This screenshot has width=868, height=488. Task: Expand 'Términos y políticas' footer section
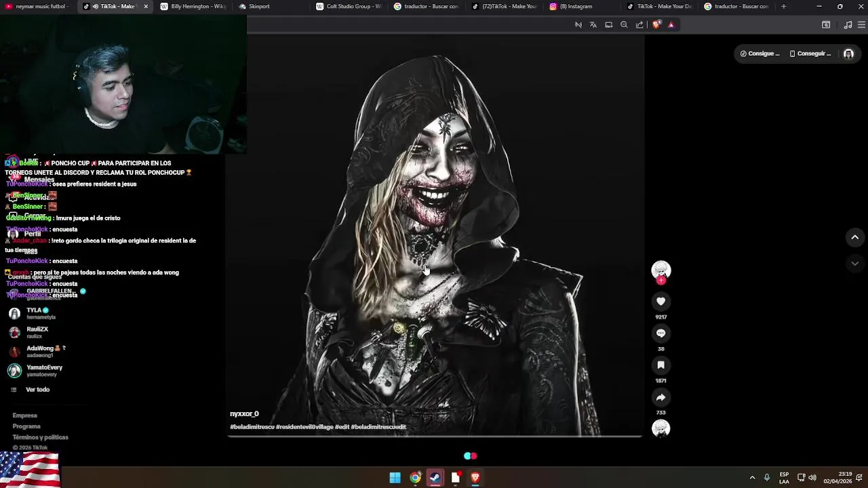click(x=40, y=438)
